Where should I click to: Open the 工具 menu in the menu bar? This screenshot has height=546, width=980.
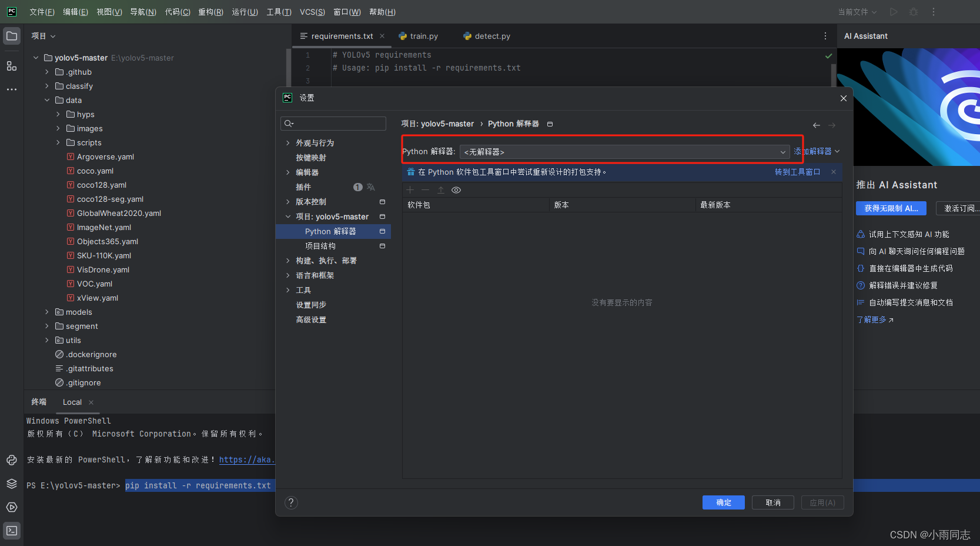pos(279,12)
